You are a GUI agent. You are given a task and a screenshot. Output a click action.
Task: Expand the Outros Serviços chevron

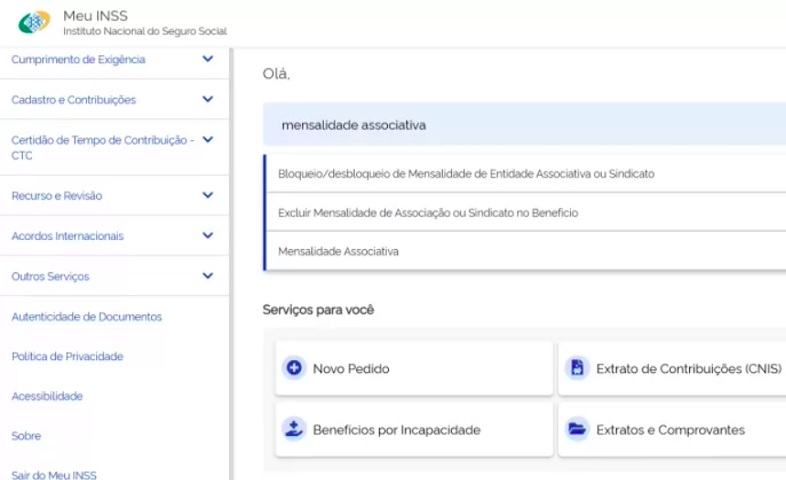click(x=208, y=276)
